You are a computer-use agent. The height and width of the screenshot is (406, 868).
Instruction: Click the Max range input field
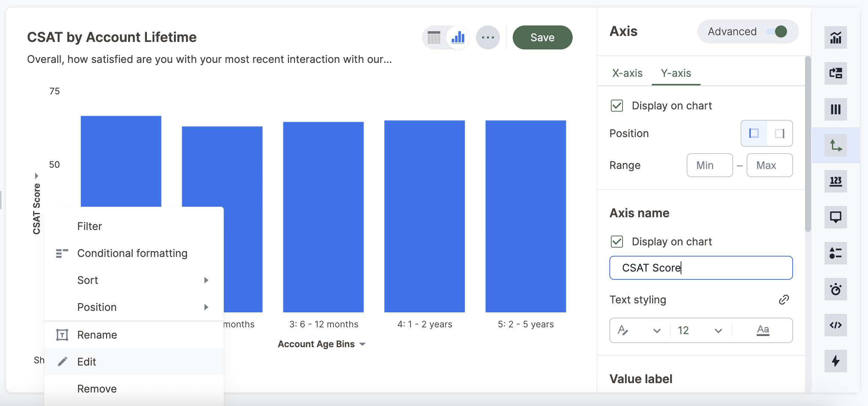pos(769,165)
